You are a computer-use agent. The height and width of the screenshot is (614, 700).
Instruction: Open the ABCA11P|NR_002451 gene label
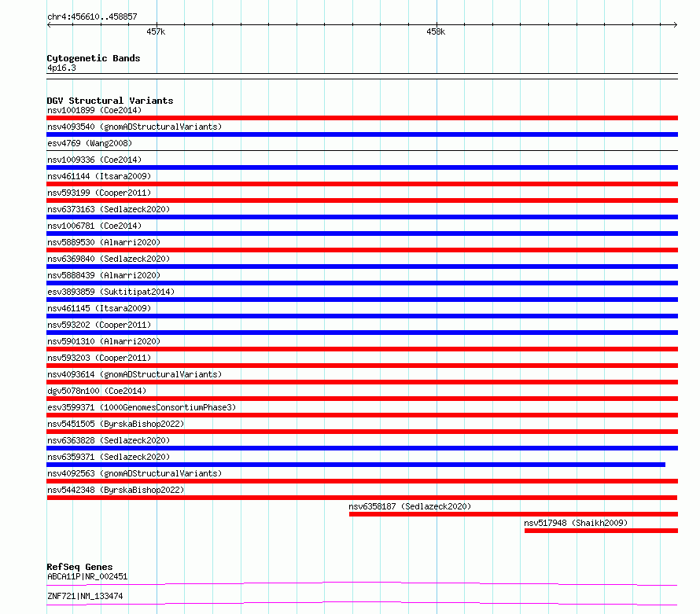[87, 576]
